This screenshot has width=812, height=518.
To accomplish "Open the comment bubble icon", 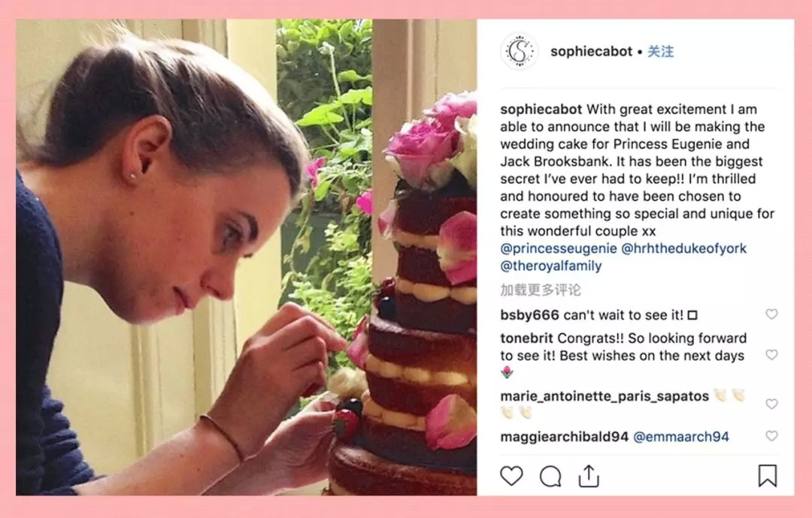I will 550,476.
